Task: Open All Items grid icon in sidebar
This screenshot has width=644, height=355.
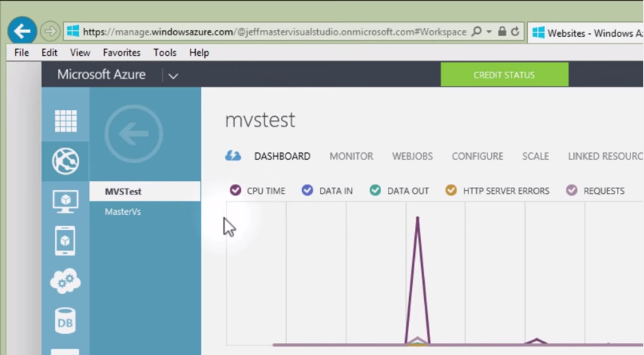Action: (x=66, y=121)
